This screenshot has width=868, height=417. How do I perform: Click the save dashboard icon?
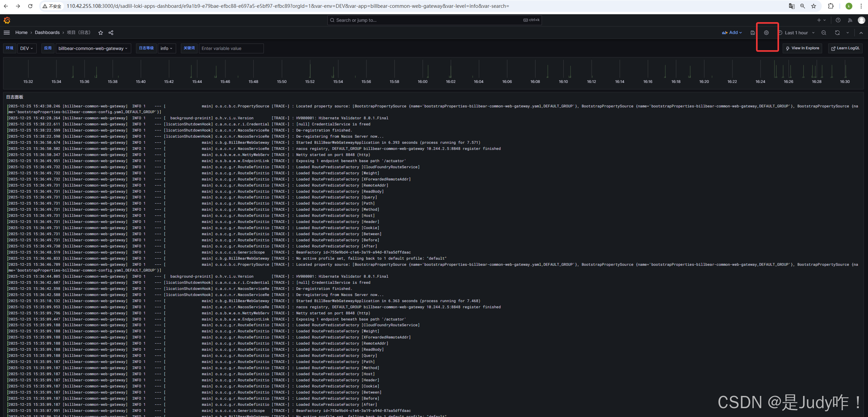752,33
